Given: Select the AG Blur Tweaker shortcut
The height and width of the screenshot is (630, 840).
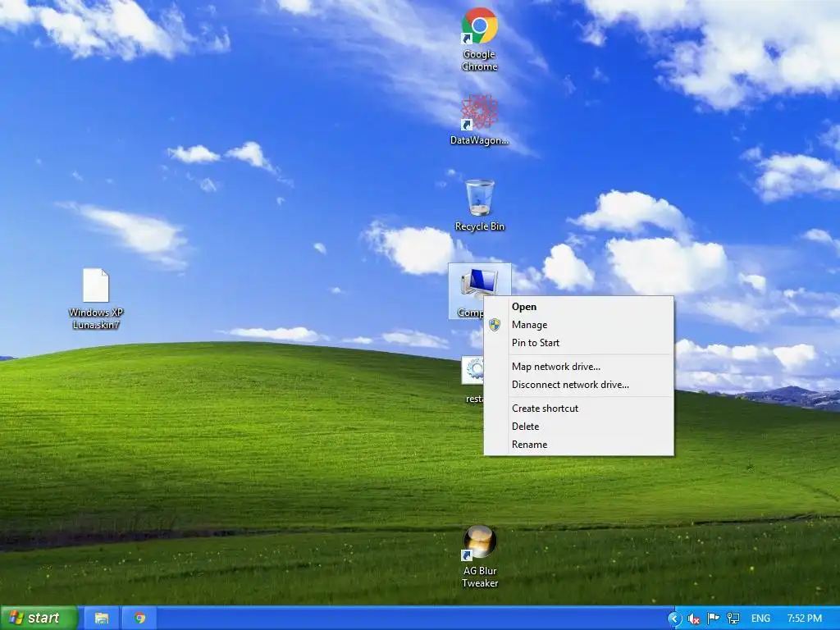Looking at the screenshot, I should (479, 557).
